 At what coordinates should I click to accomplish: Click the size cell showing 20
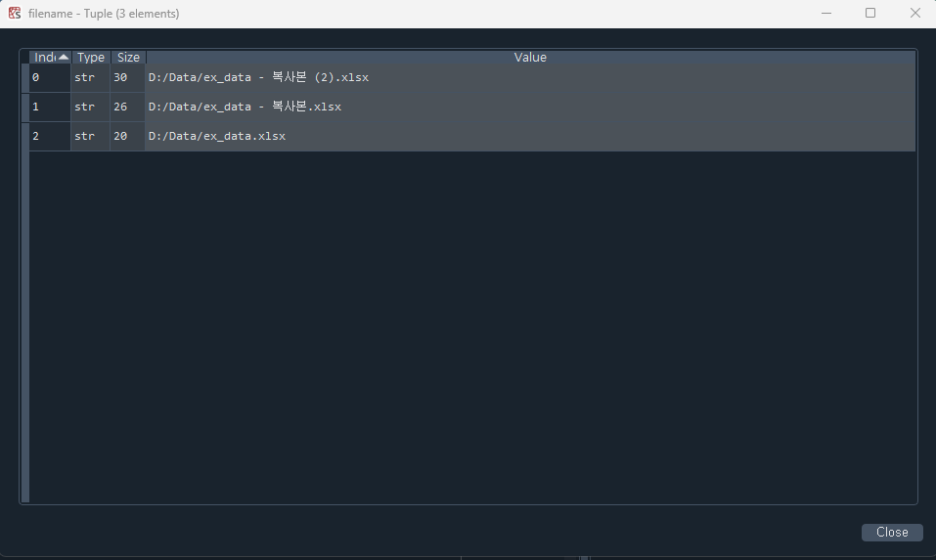click(128, 136)
